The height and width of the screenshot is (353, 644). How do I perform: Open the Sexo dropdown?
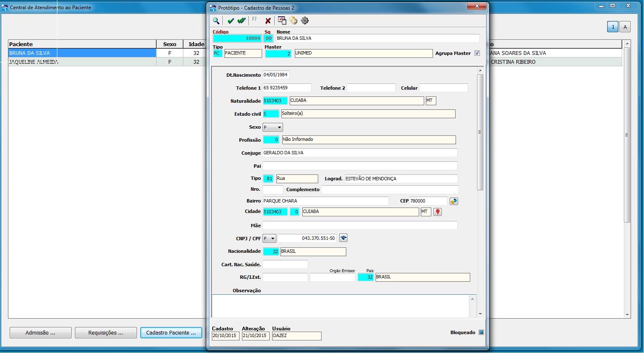(x=273, y=127)
